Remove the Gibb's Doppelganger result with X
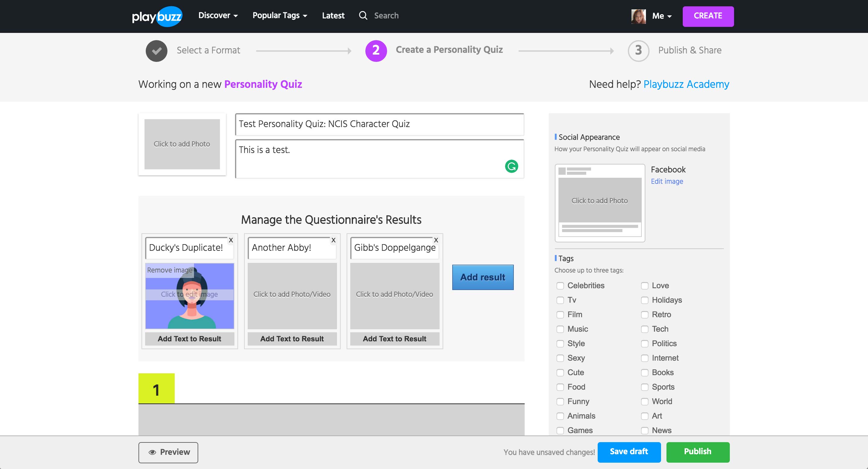868x469 pixels. click(x=436, y=240)
